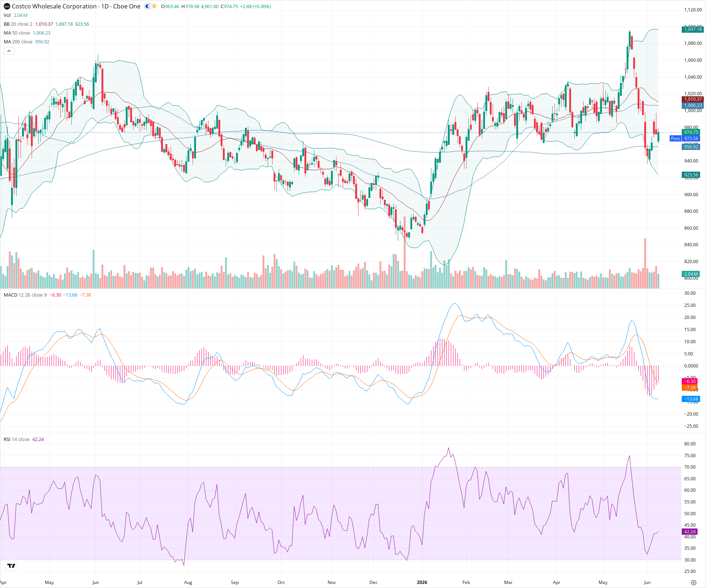This screenshot has width=706, height=588.
Task: Click the Post 973.56 price tag
Action: point(685,139)
